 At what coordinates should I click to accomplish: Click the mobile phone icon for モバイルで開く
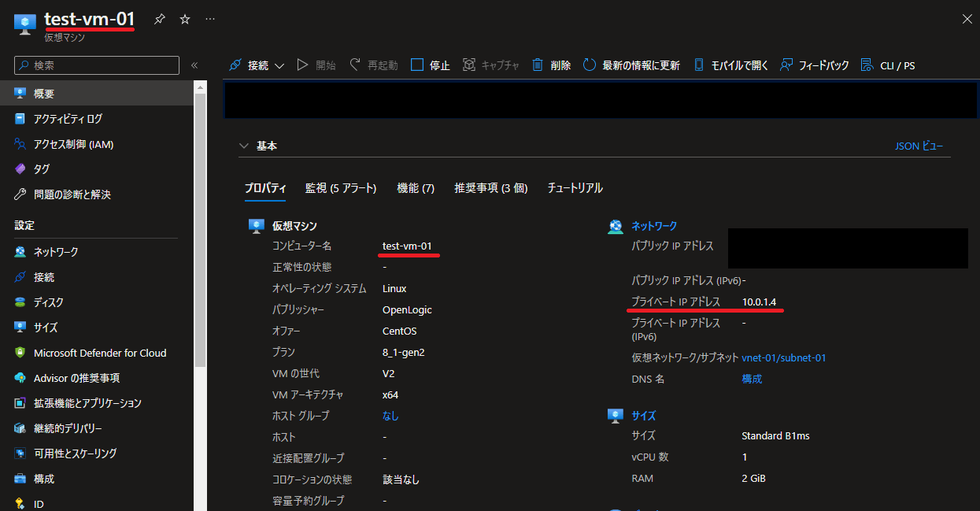tap(698, 65)
